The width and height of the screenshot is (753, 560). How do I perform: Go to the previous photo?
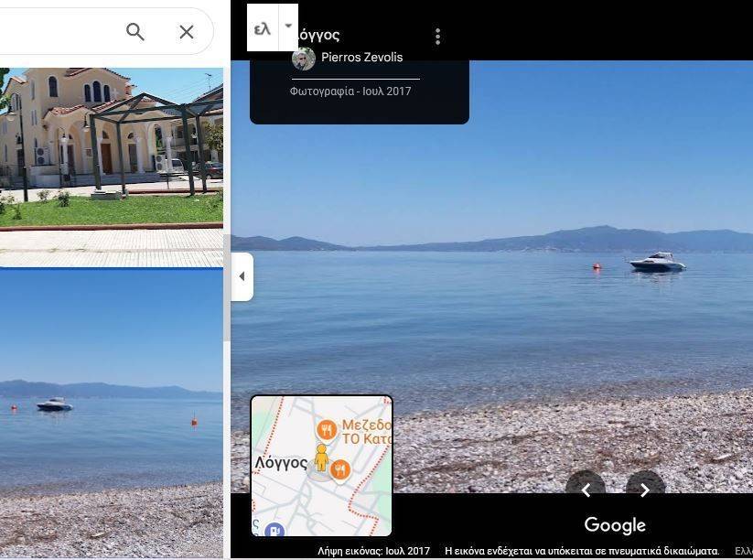(x=586, y=490)
